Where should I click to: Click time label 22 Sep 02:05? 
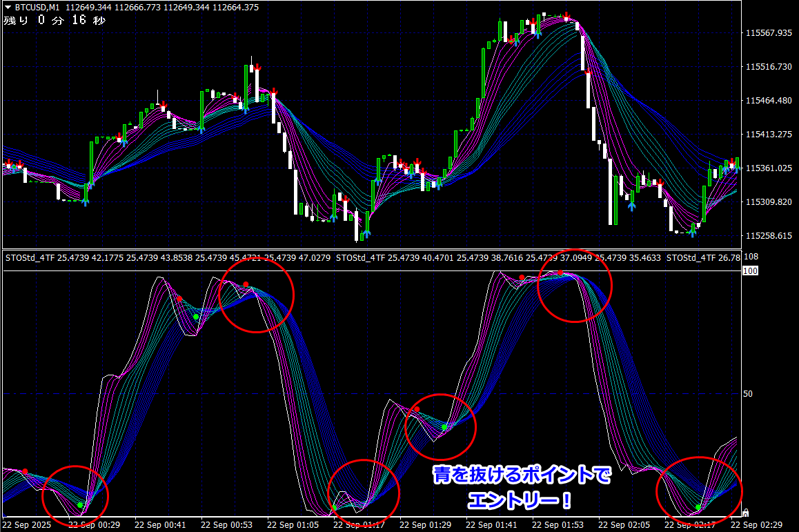tap(624, 525)
